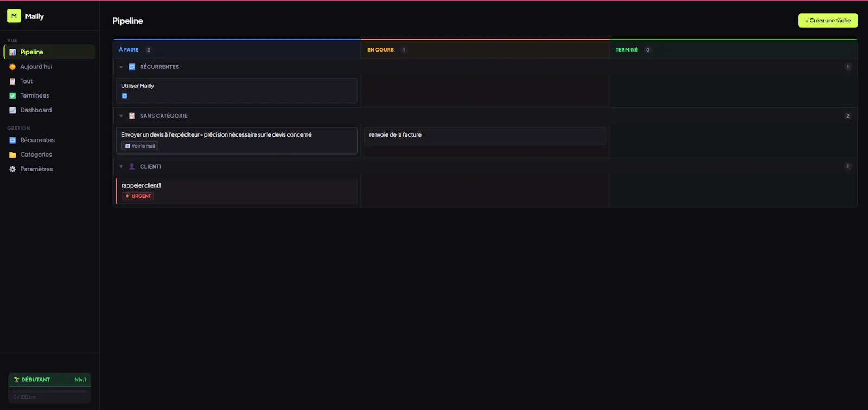The height and width of the screenshot is (410, 868).
Task: Collapse the Récurrentes group
Action: click(x=121, y=67)
